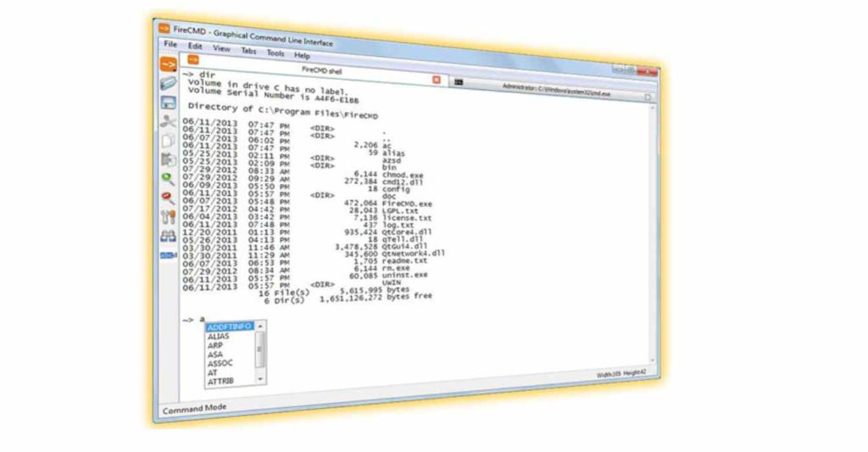The image size is (868, 452).
Task: Click the UWIN directory entry
Action: tap(392, 282)
